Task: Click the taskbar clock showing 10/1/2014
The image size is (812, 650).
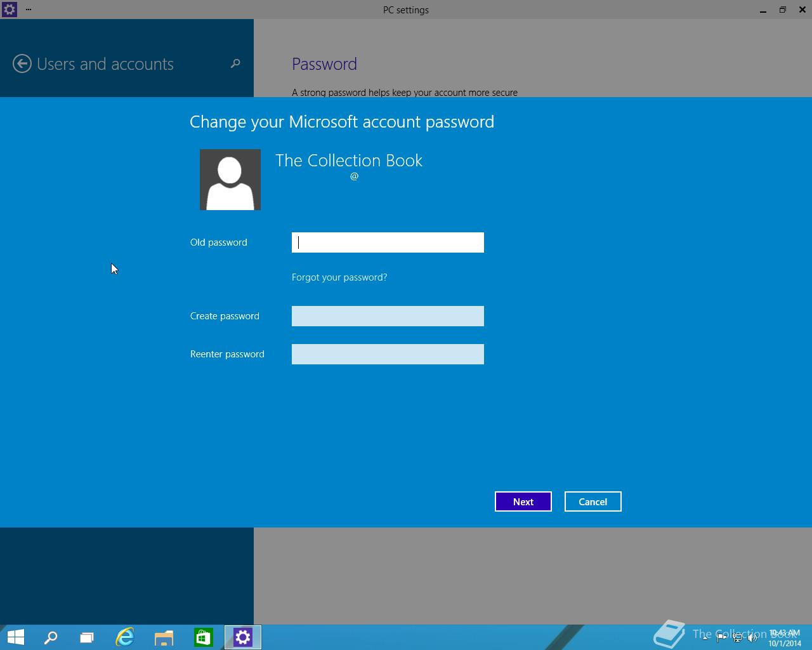Action: (785, 638)
